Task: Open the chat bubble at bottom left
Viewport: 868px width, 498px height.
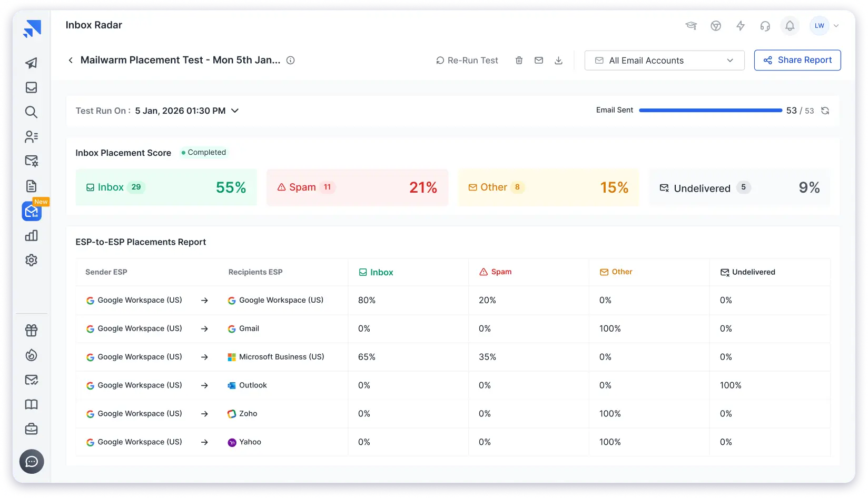Action: (x=32, y=462)
